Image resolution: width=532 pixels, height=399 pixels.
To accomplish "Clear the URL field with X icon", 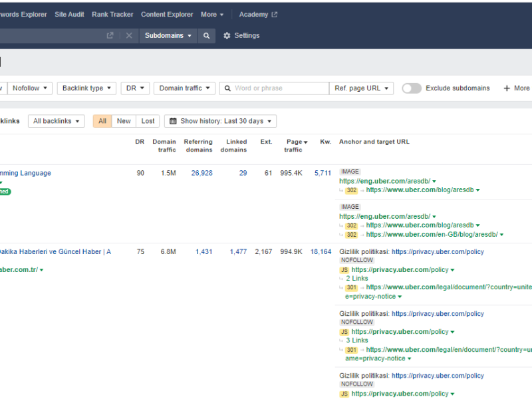I will (x=129, y=36).
